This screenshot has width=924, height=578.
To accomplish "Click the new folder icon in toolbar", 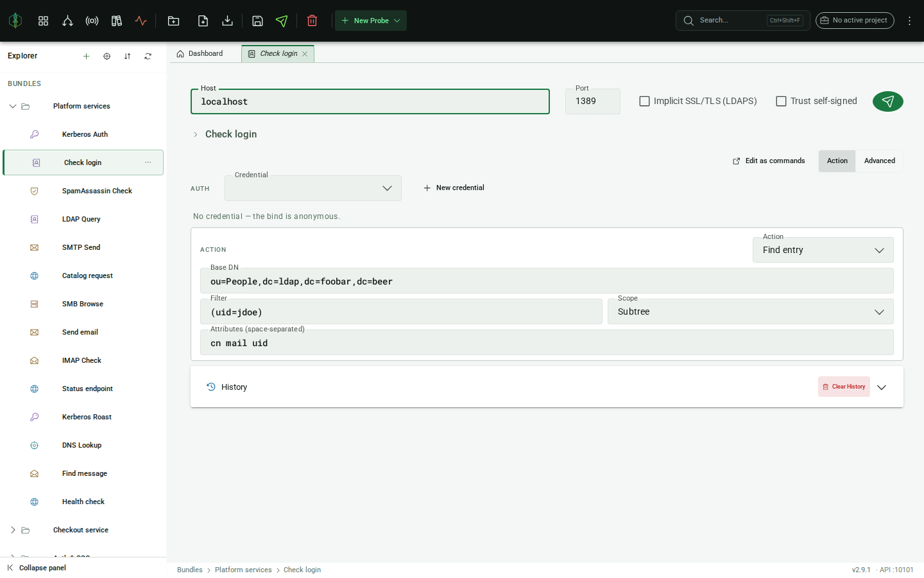I will 173,21.
